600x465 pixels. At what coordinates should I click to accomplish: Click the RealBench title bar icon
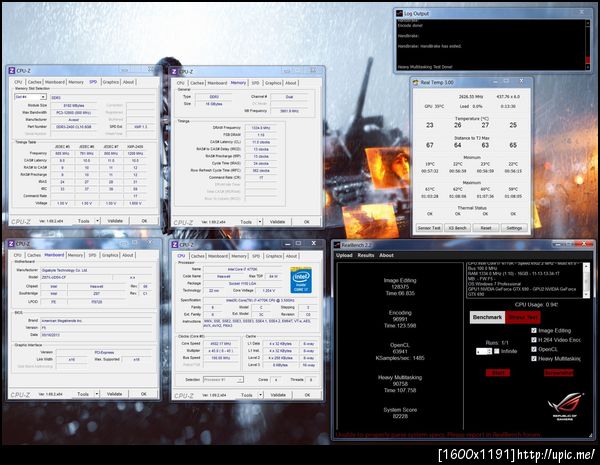337,245
